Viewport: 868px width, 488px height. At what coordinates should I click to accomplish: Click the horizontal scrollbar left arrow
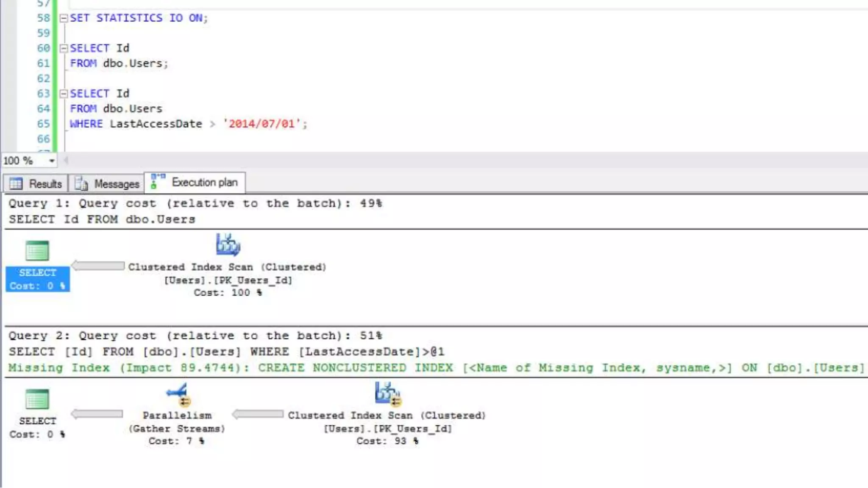pyautogui.click(x=66, y=161)
